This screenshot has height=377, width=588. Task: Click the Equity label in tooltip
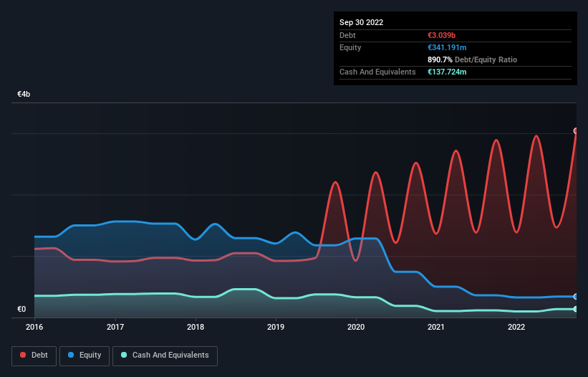click(x=350, y=47)
